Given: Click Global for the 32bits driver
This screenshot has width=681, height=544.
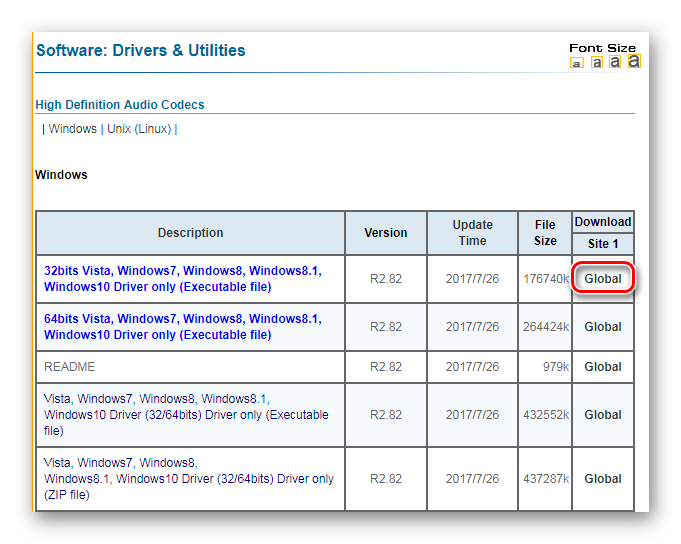Looking at the screenshot, I should pyautogui.click(x=603, y=279).
